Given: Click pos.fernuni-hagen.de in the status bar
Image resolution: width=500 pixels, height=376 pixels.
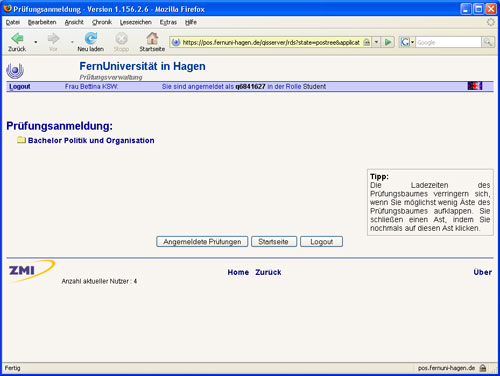Looking at the screenshot, I should click(x=446, y=368).
